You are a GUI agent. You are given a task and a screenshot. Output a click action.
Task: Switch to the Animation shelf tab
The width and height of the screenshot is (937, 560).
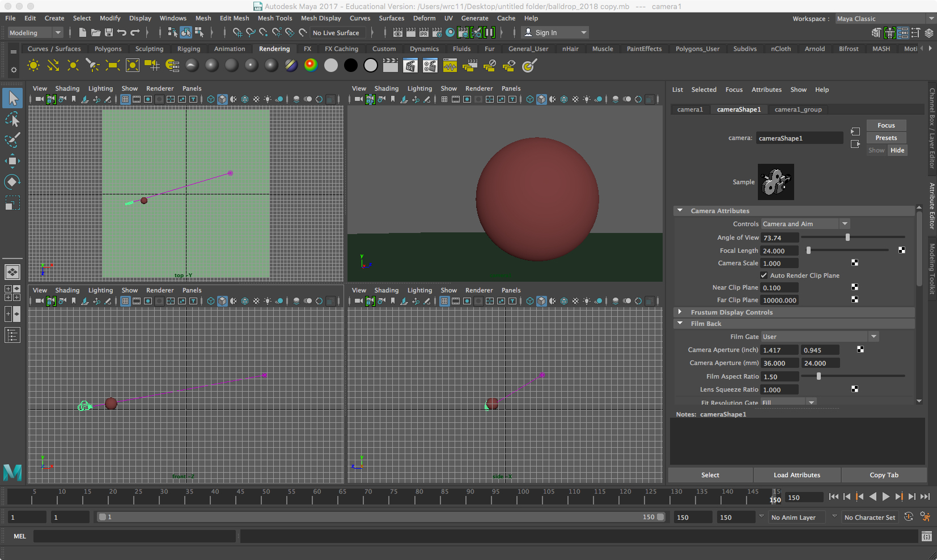coord(229,49)
